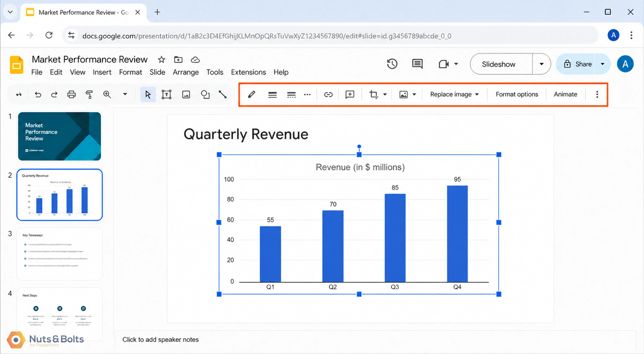Click the redo arrow
644x354 pixels.
click(x=54, y=95)
